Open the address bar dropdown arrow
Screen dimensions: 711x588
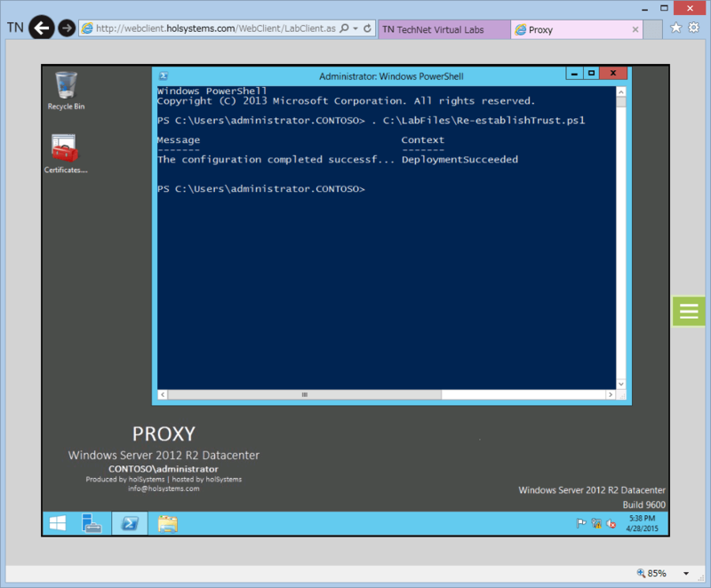(356, 28)
